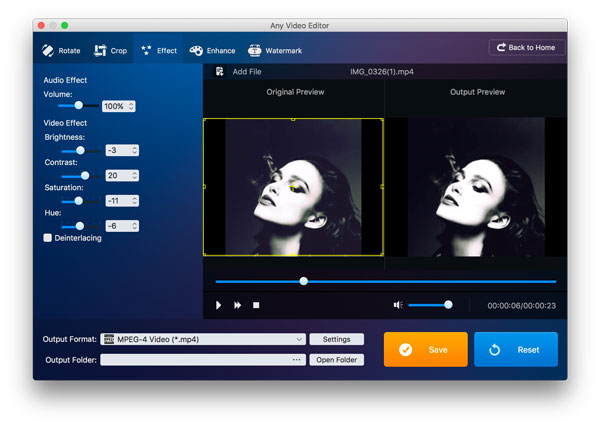Screen dimensions: 600x427
Task: Click the Back to Home button
Action: [527, 48]
